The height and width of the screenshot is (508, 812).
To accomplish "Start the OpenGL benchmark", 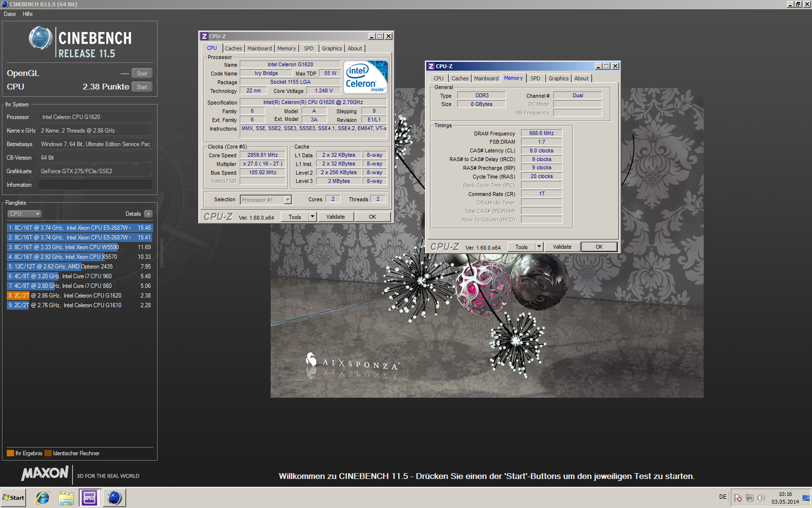I will tap(142, 74).
